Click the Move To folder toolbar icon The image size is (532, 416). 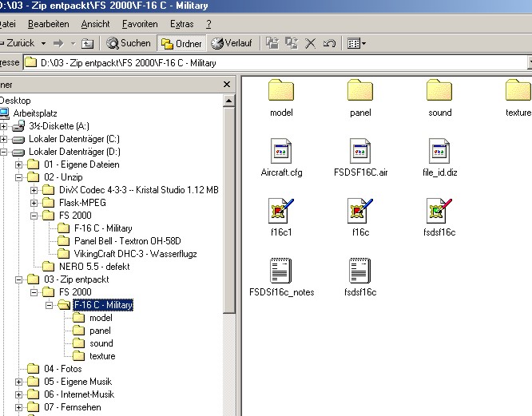pos(272,43)
